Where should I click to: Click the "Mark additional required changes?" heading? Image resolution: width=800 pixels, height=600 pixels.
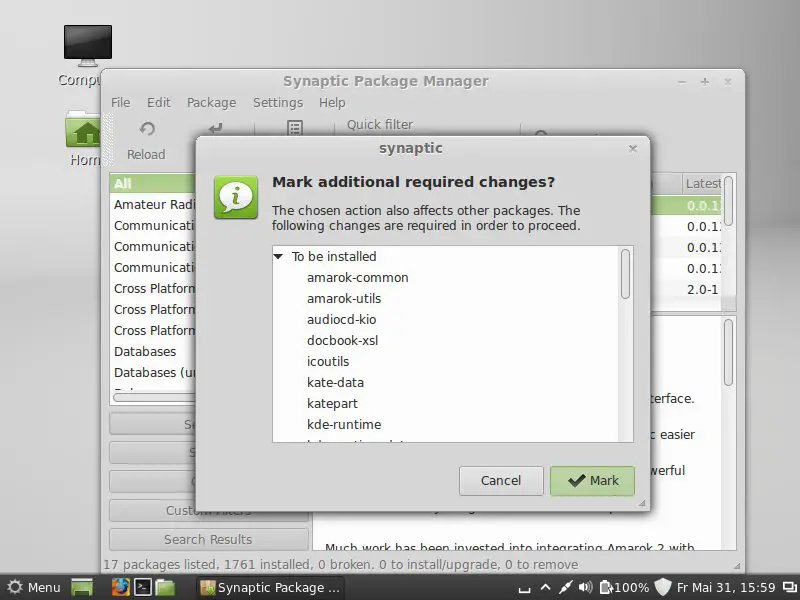click(413, 182)
